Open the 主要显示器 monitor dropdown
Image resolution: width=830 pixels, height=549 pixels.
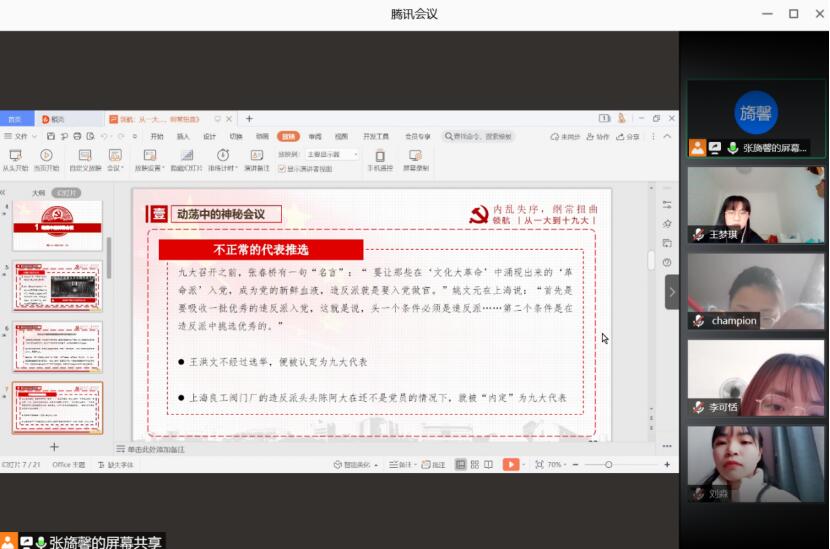click(330, 155)
